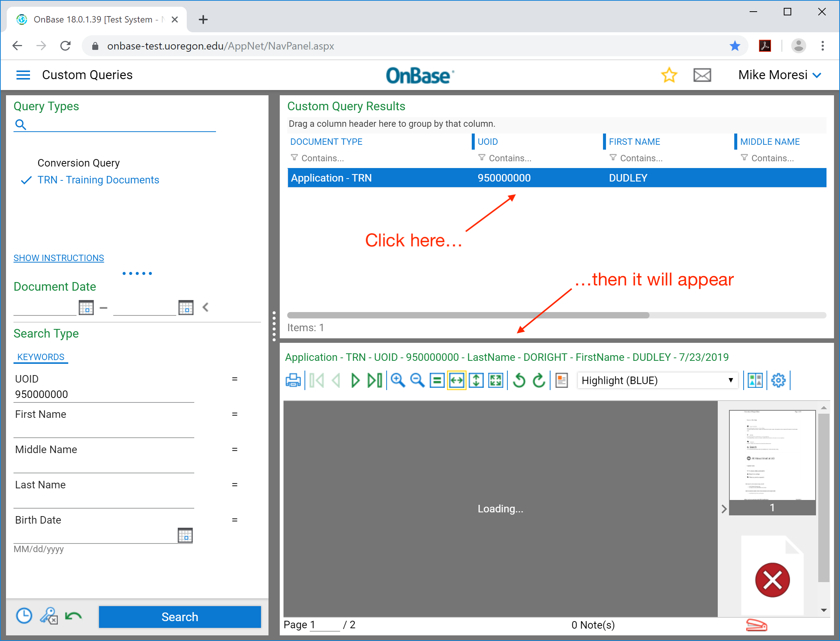840x641 pixels.
Task: Reset the search with the undo arrow
Action: (73, 616)
